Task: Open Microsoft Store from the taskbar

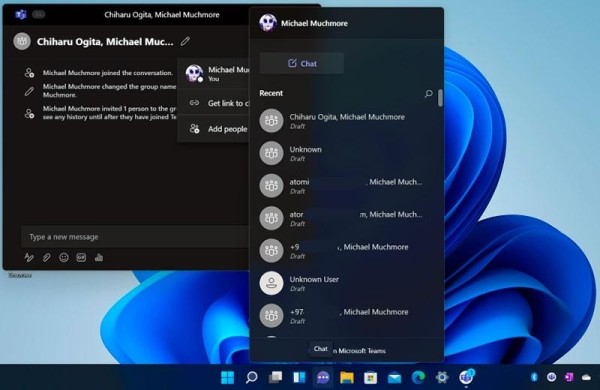Action: click(370, 378)
